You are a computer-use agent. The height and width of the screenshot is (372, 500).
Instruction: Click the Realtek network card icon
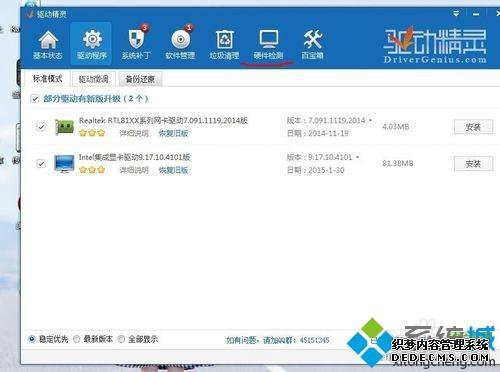pyautogui.click(x=64, y=127)
